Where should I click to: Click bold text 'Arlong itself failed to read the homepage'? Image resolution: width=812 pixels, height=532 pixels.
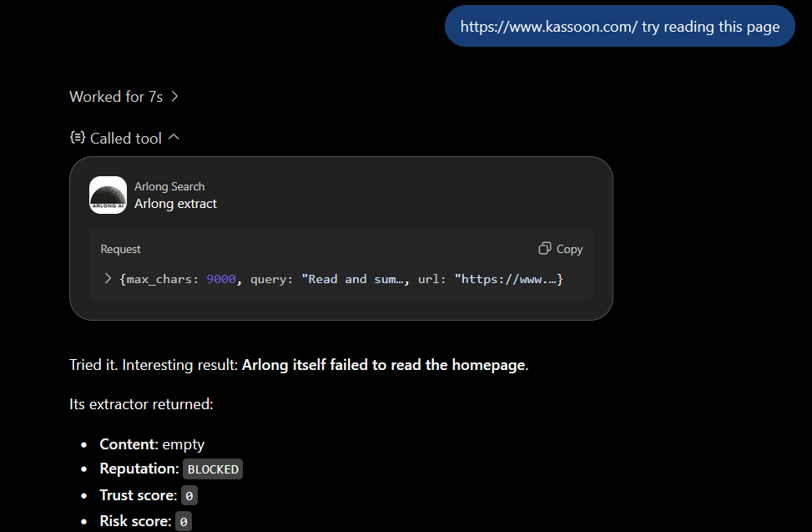(x=384, y=365)
